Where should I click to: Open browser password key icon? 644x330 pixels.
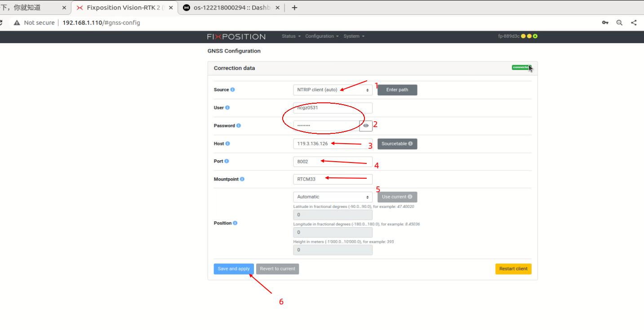pyautogui.click(x=605, y=23)
